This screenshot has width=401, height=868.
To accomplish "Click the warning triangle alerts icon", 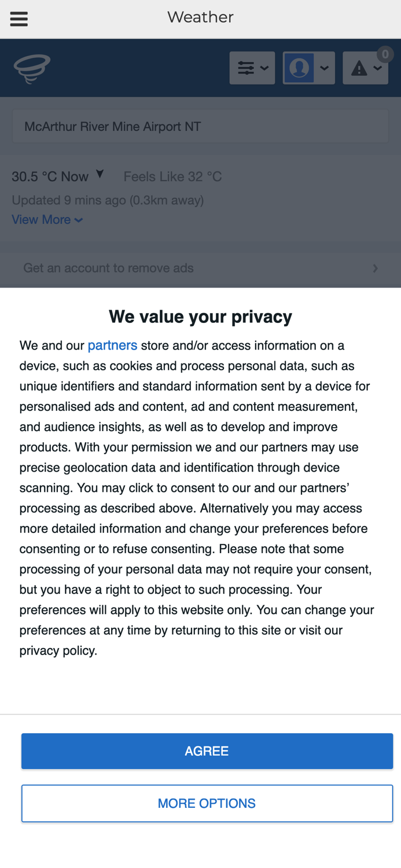I will (359, 68).
